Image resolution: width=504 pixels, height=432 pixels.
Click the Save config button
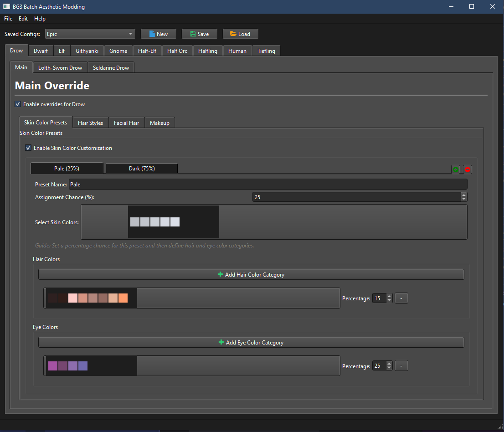199,34
